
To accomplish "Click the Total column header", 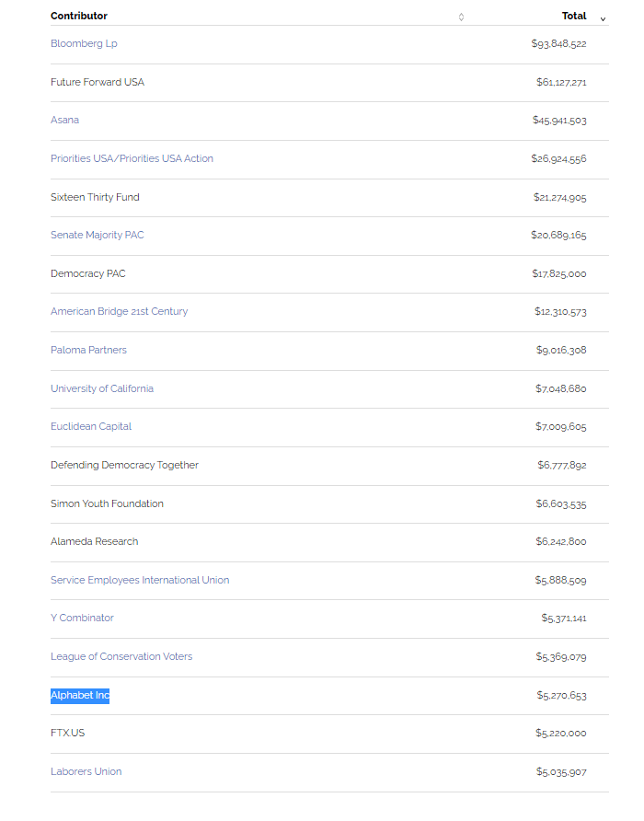I will tap(574, 16).
